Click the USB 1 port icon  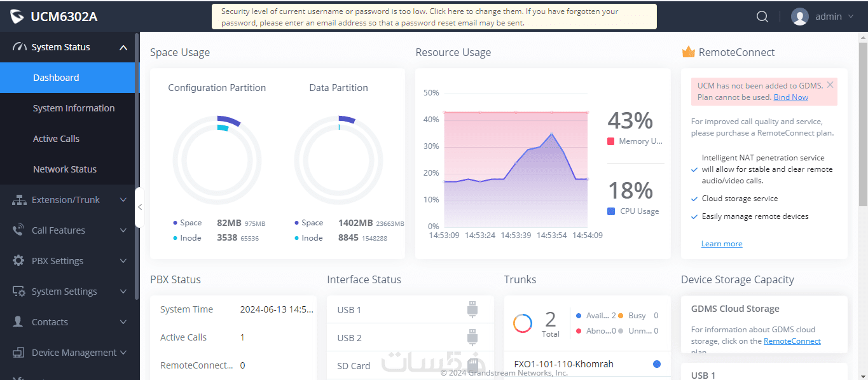[472, 309]
